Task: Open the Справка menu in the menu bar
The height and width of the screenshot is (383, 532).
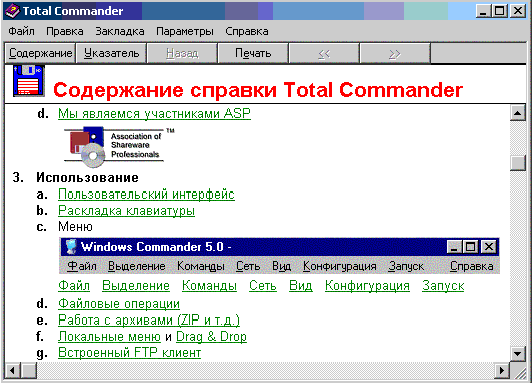Action: (247, 31)
